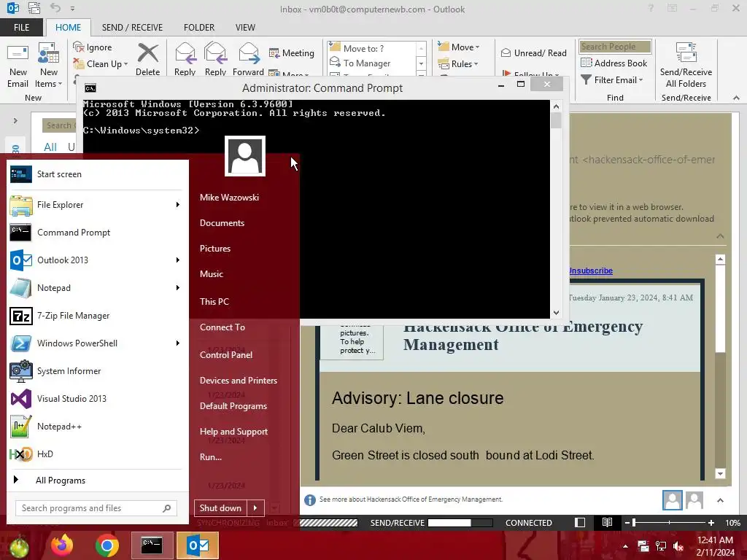Click Outlook taskbar button
Screen dimensions: 747x560
(197, 545)
